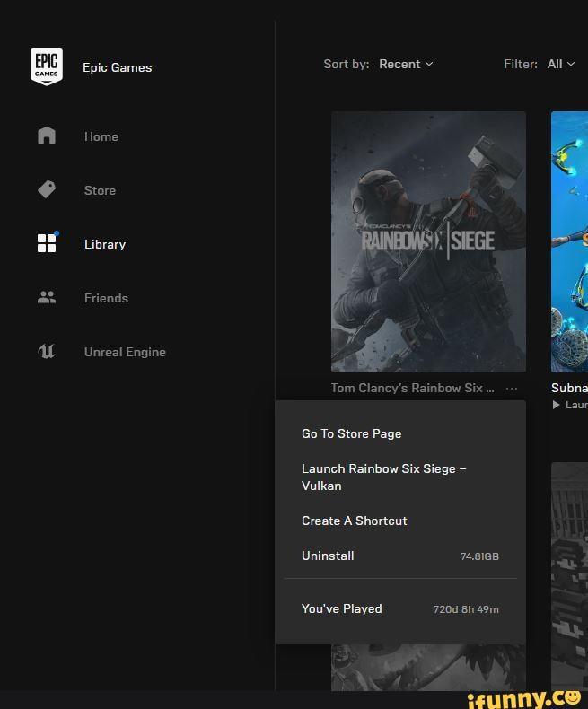Click the Tom Clancy's Rainbow Six title
The width and height of the screenshot is (588, 709).
tap(413, 388)
